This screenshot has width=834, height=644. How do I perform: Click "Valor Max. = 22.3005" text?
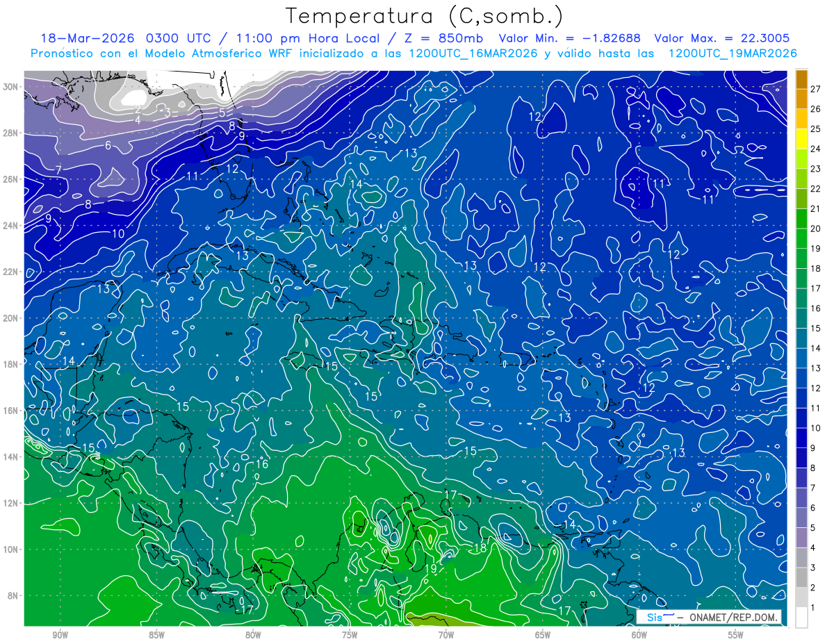722,38
